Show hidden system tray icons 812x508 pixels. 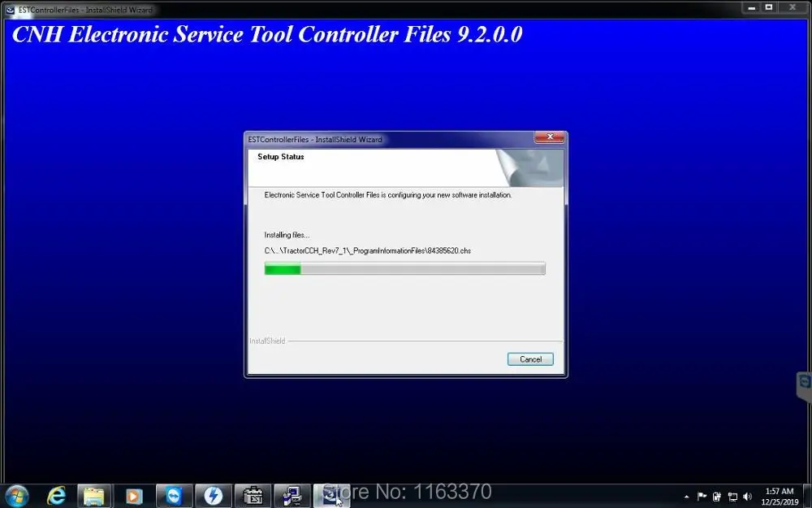click(x=687, y=497)
